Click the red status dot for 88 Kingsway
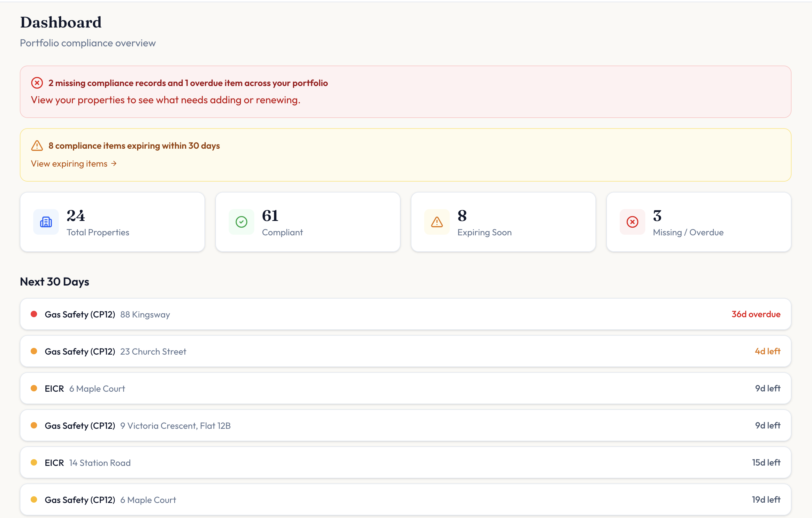The image size is (812, 518). coord(34,314)
